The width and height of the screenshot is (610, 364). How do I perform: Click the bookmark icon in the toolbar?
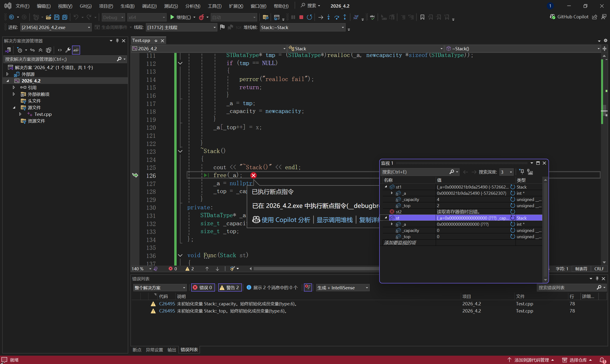(x=422, y=17)
